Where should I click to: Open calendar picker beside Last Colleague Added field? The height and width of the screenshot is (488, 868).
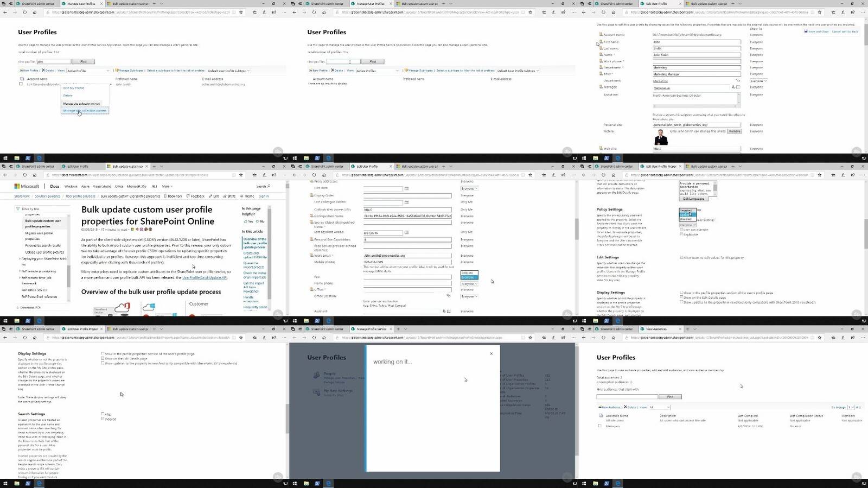pyautogui.click(x=406, y=202)
